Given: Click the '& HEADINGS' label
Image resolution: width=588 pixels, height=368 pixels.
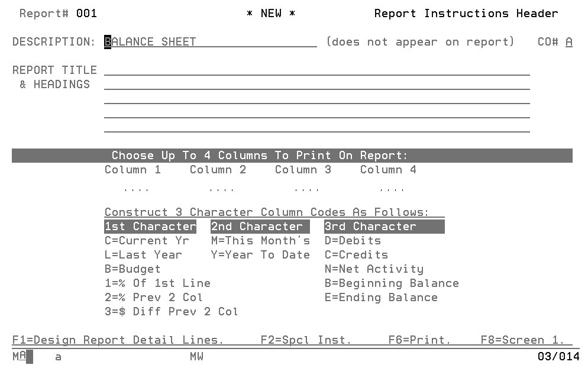Looking at the screenshot, I should coord(55,85).
